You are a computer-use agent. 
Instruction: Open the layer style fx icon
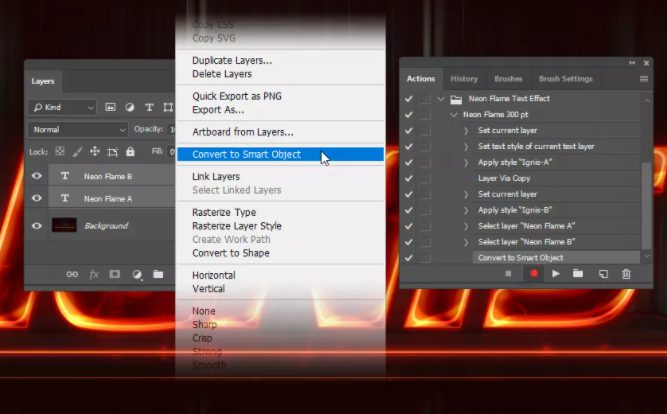[94, 274]
